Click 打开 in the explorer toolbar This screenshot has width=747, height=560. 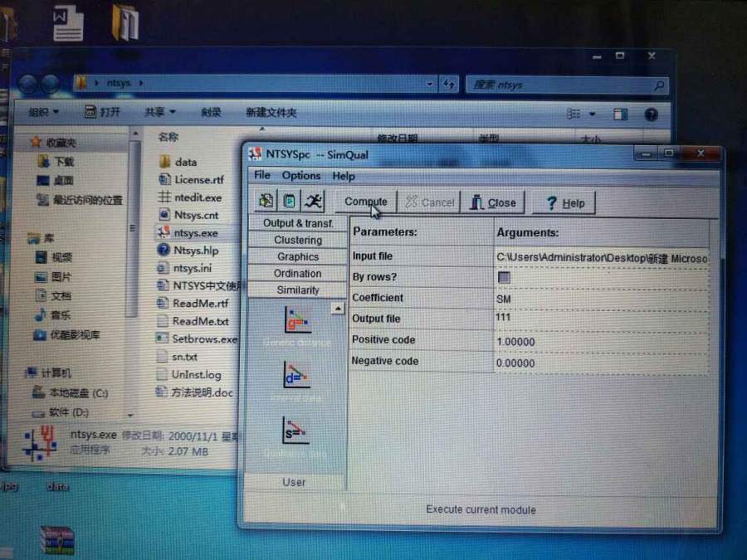102,111
